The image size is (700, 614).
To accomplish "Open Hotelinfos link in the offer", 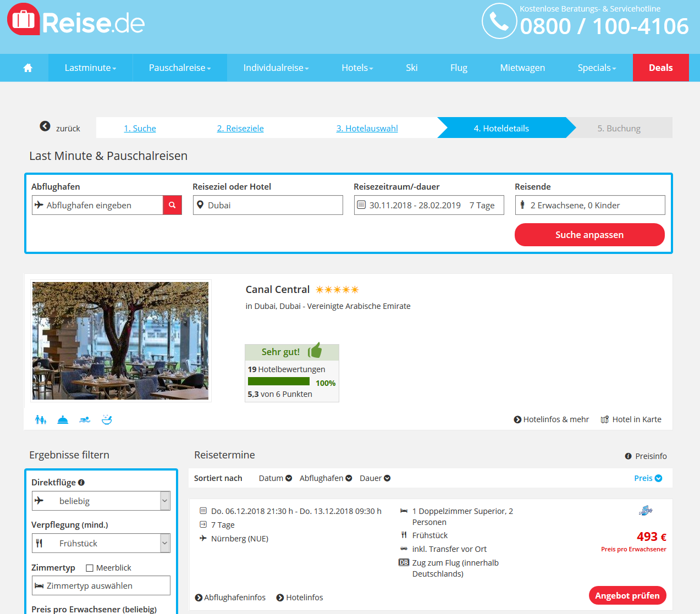I will click(300, 598).
